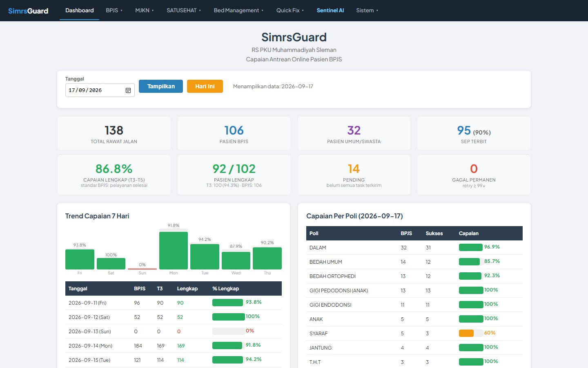588x368 pixels.
Task: Click the Trend Capaian 7 Hari heading
Action: pos(97,216)
